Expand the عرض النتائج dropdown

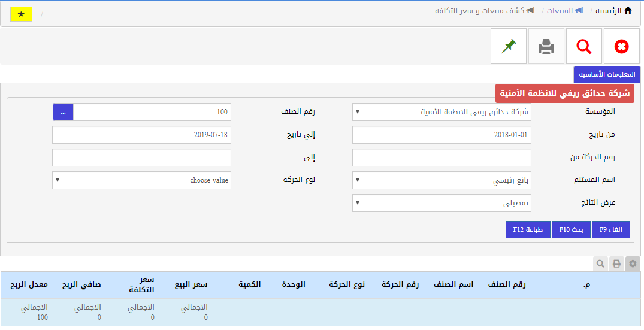442,203
